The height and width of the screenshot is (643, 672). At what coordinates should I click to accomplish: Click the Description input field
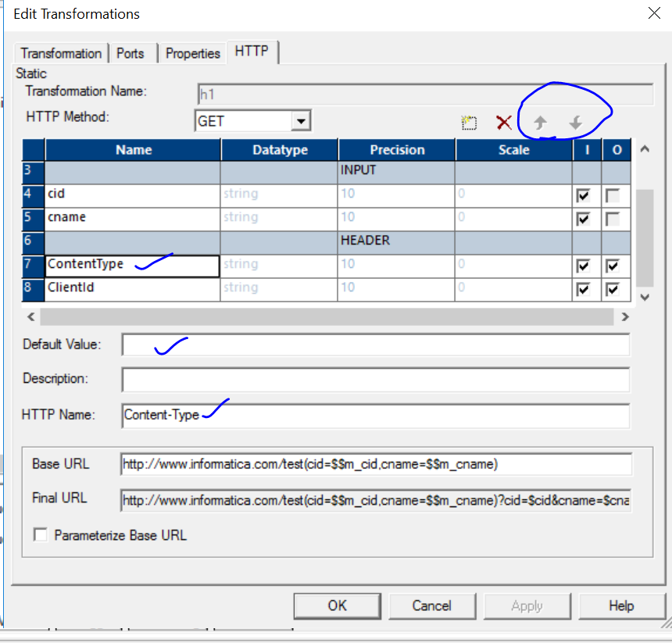click(376, 380)
